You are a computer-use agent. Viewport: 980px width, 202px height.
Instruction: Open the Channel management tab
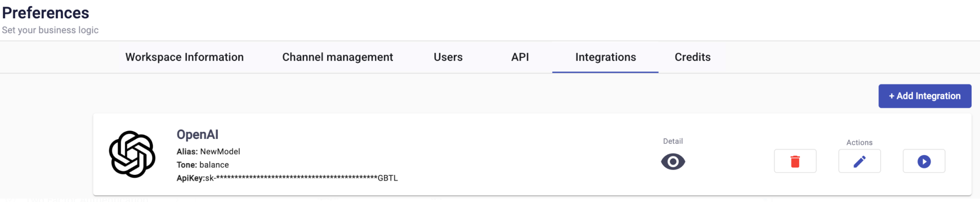click(x=338, y=57)
